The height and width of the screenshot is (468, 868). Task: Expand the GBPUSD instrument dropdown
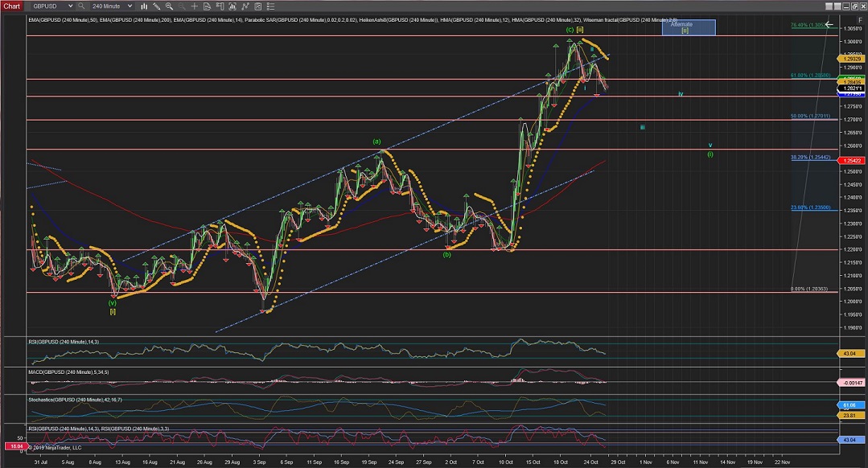tap(68, 6)
